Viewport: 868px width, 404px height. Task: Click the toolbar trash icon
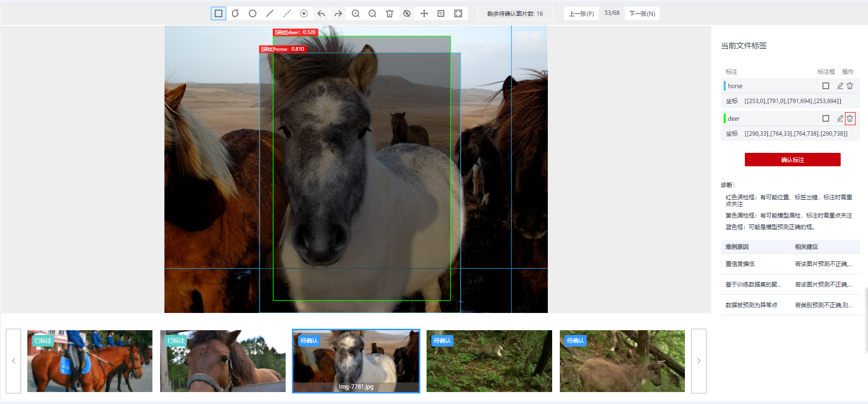coord(390,13)
